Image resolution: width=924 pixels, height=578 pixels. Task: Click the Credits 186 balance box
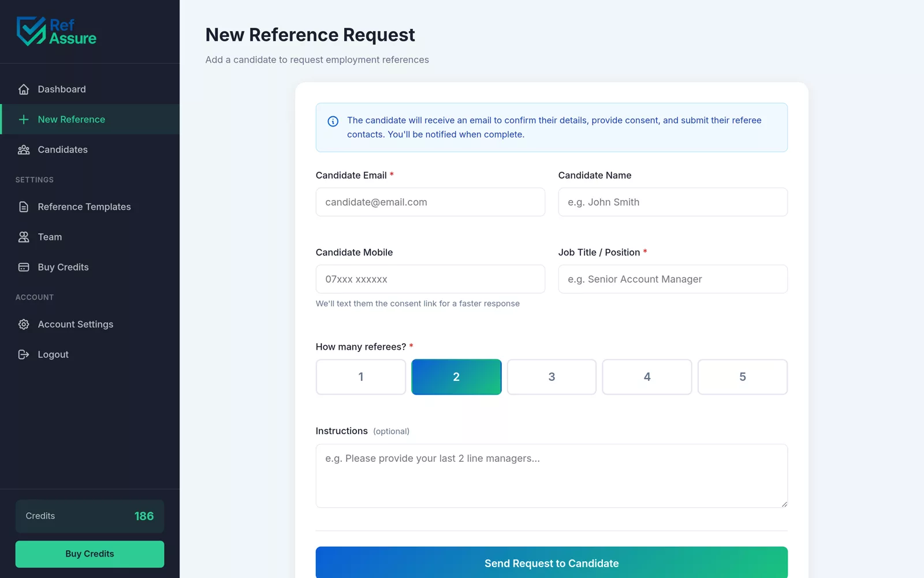coord(90,516)
